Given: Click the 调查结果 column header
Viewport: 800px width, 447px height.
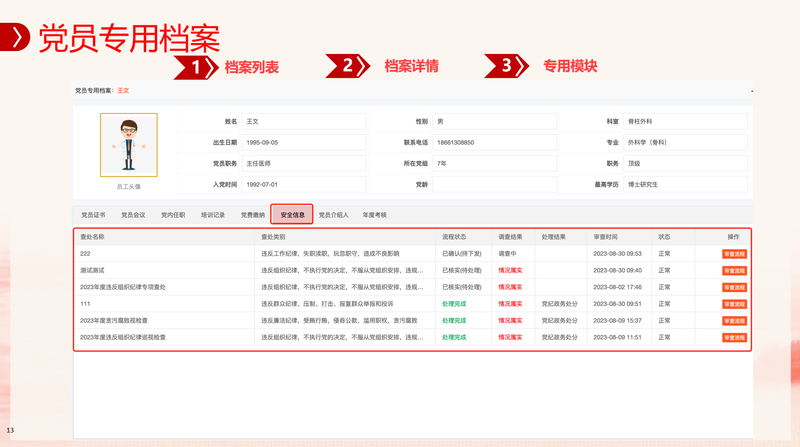Looking at the screenshot, I should (x=510, y=237).
